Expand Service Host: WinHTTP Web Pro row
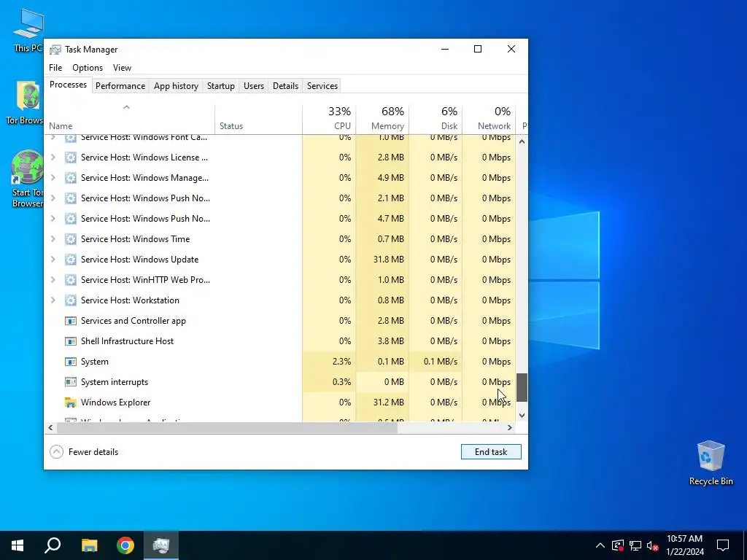 click(53, 280)
